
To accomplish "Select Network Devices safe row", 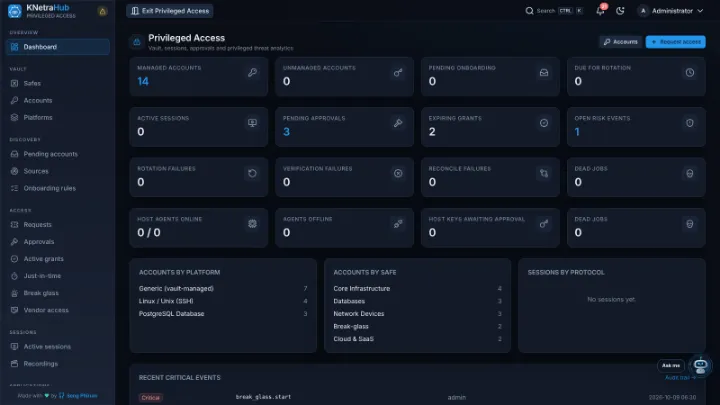I will coord(417,314).
